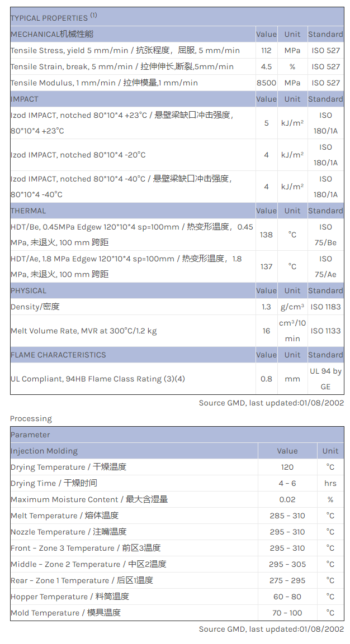
Task: Select the Tensile Strain break value 4.5
Action: (266, 66)
